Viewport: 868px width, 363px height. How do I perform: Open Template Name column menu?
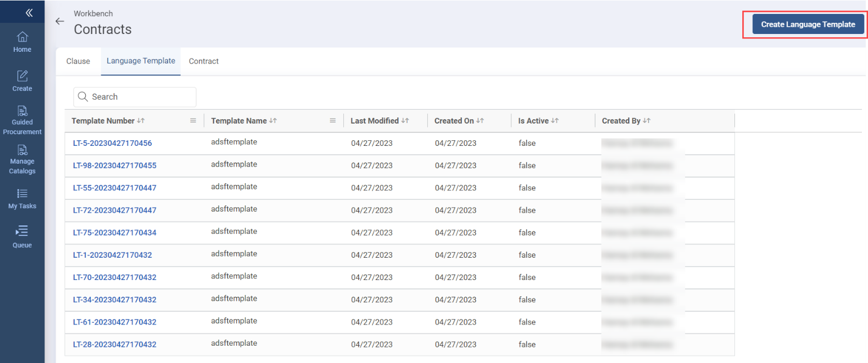coord(333,121)
